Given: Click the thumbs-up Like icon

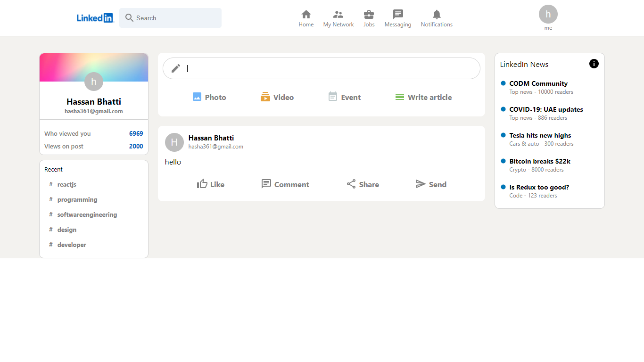Looking at the screenshot, I should point(202,184).
